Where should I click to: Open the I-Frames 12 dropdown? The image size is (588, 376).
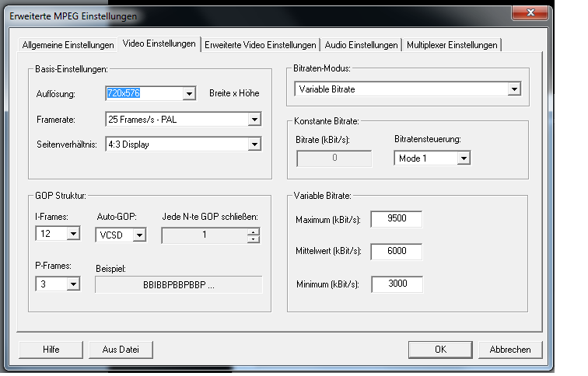[73, 234]
